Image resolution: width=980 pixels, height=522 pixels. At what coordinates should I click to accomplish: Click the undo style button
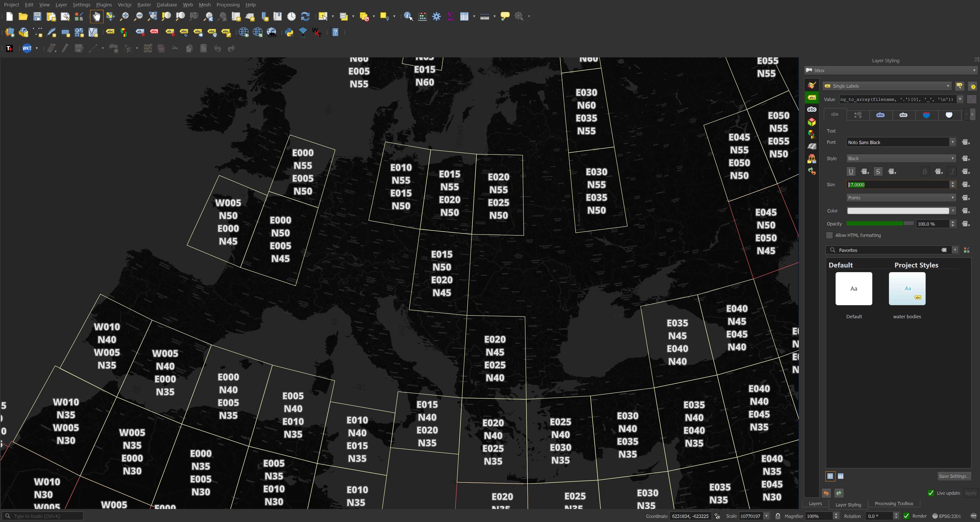pos(826,493)
